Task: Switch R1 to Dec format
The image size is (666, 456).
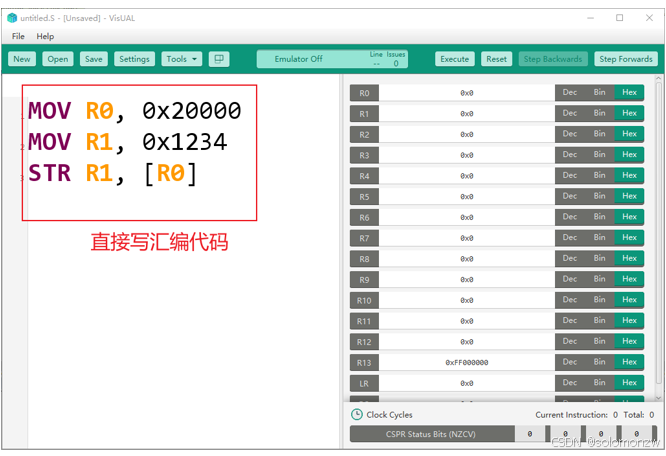Action: point(570,113)
